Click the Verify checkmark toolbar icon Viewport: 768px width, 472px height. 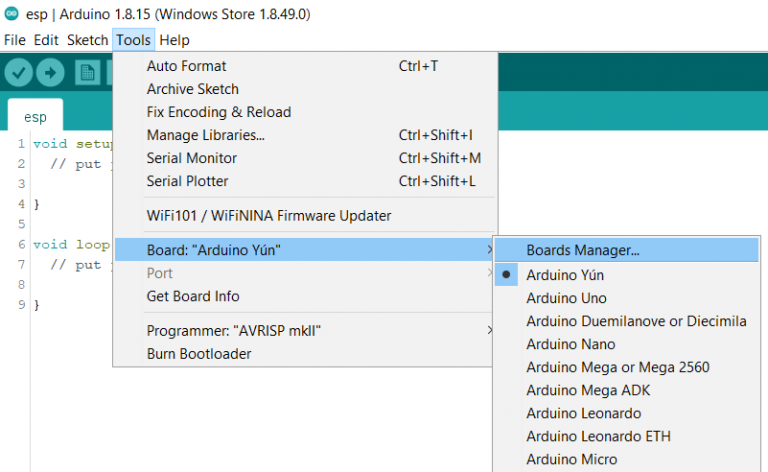19,73
